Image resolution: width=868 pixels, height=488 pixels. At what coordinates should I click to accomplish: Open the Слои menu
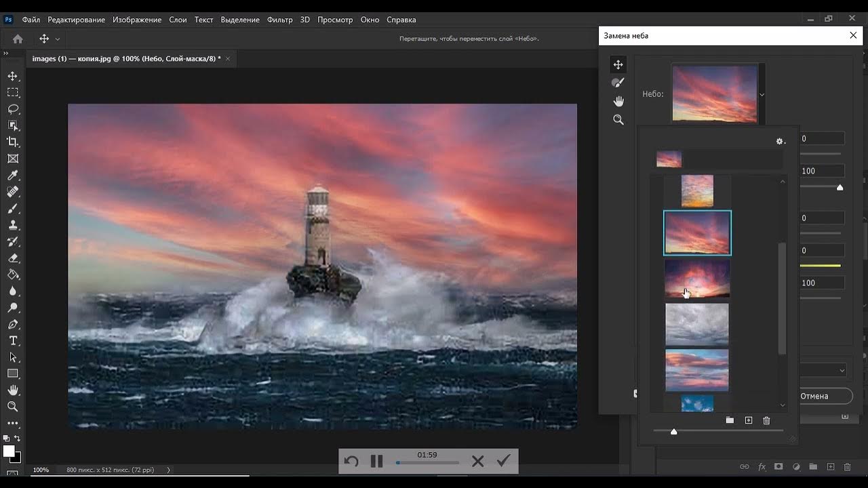178,20
